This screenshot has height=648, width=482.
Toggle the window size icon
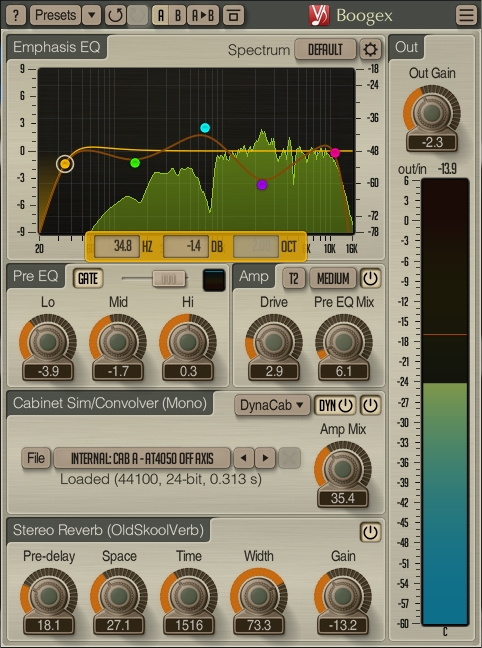click(x=233, y=15)
